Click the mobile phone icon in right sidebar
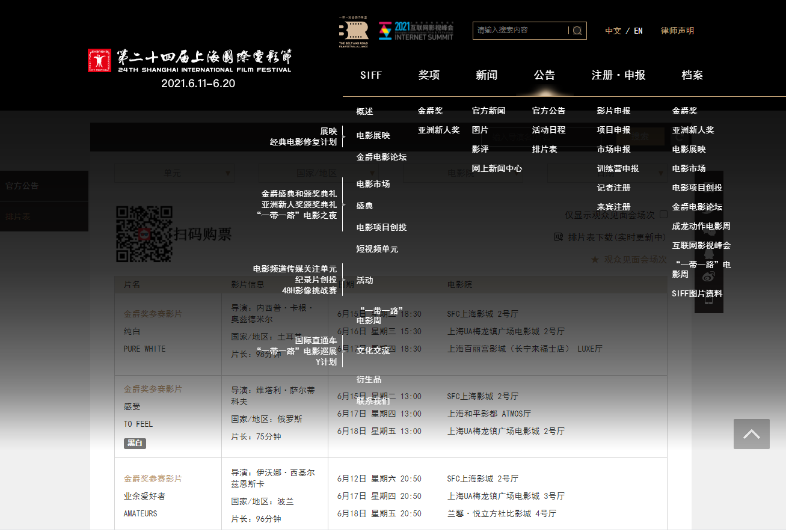Image resolution: width=786 pixels, height=532 pixels. (x=709, y=299)
